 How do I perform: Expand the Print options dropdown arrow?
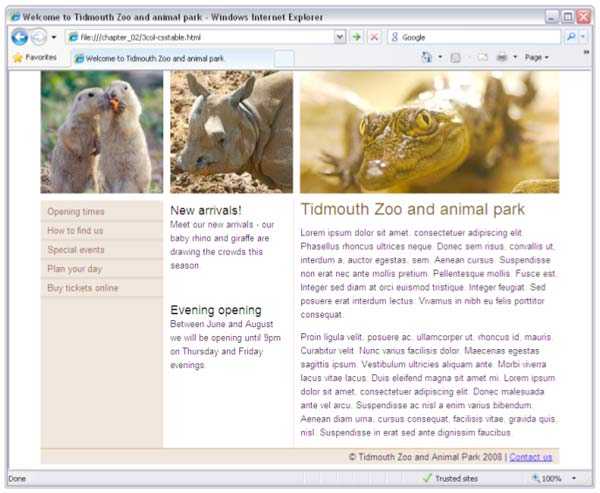(x=515, y=57)
